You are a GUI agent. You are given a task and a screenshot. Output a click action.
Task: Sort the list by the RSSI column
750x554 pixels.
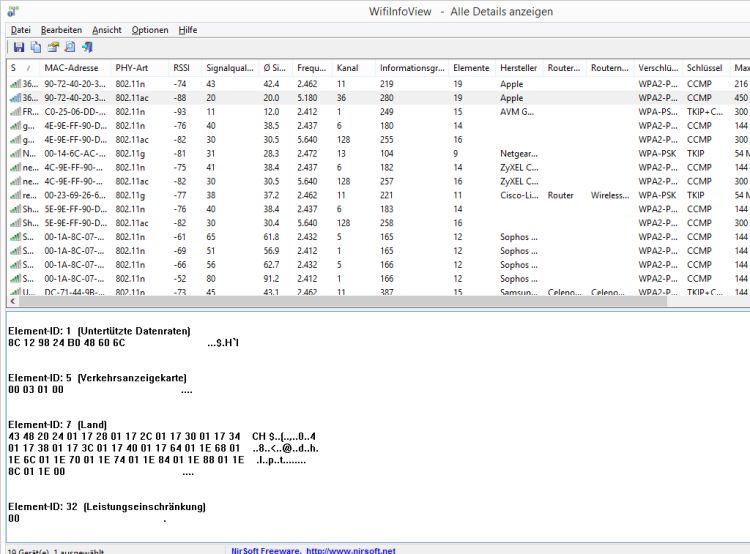pyautogui.click(x=184, y=68)
